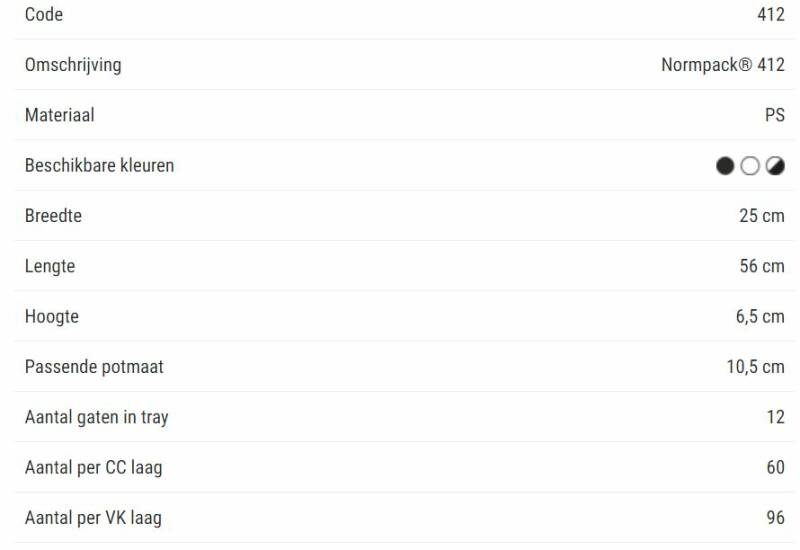Click the black color swatch
Screen dimensions: 800x550
pos(725,166)
